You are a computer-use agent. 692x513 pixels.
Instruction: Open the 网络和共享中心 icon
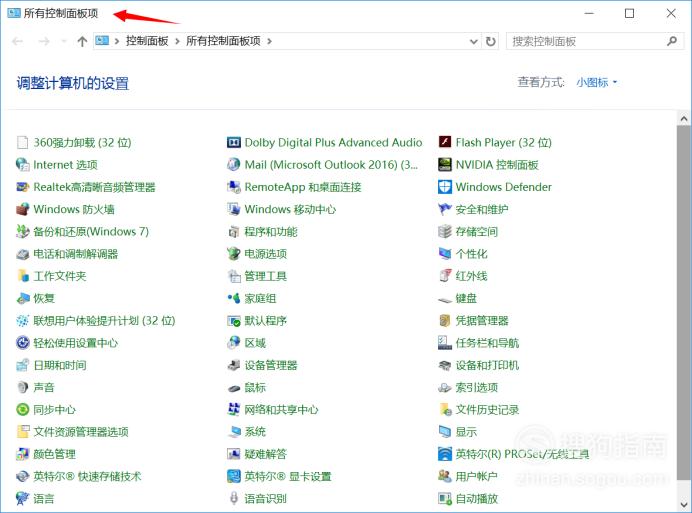pyautogui.click(x=233, y=409)
